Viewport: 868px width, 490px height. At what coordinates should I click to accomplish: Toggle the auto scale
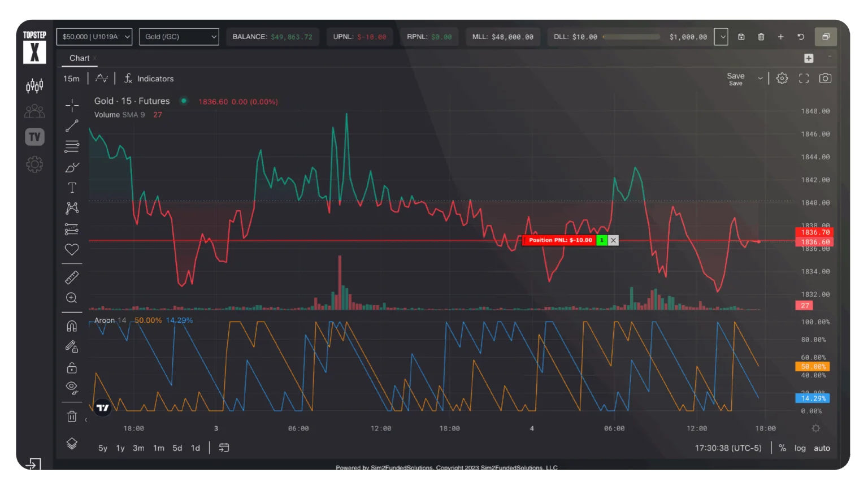(822, 448)
